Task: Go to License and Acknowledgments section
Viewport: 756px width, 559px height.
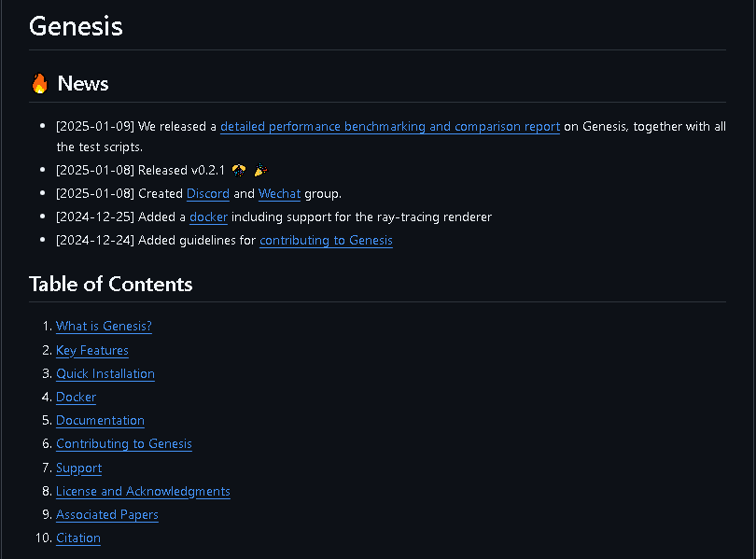Action: (143, 492)
